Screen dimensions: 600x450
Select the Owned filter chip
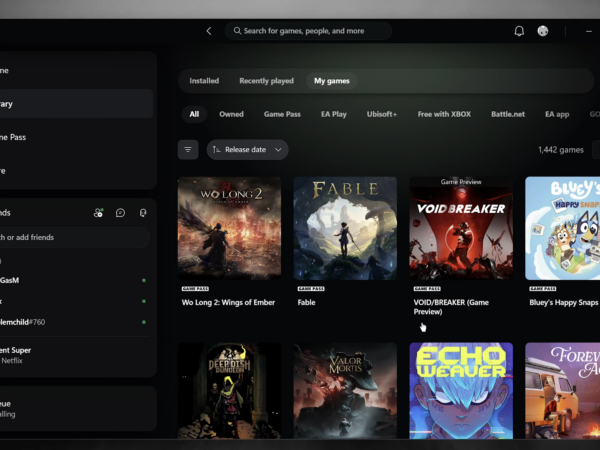(x=231, y=114)
